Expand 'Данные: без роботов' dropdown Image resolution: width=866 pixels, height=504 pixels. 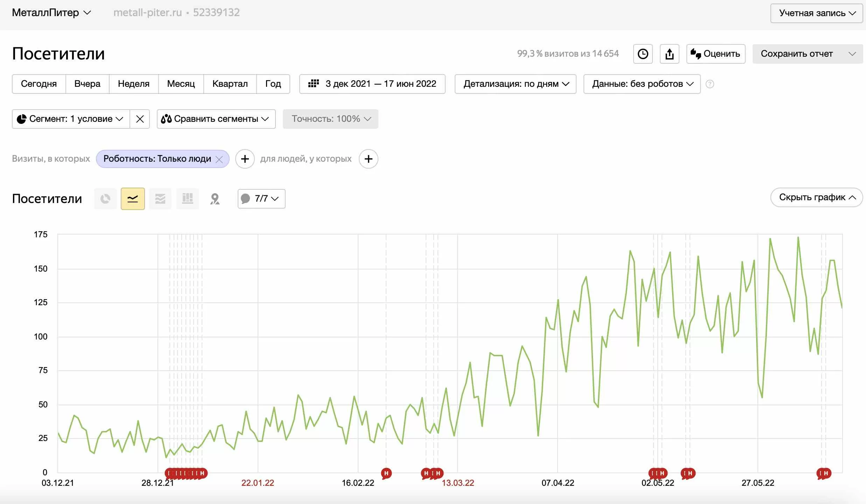(x=642, y=84)
